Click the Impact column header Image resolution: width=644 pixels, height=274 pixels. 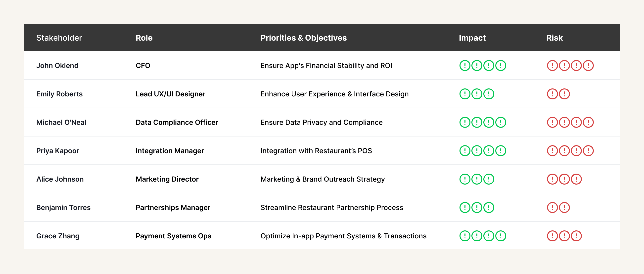tap(472, 38)
